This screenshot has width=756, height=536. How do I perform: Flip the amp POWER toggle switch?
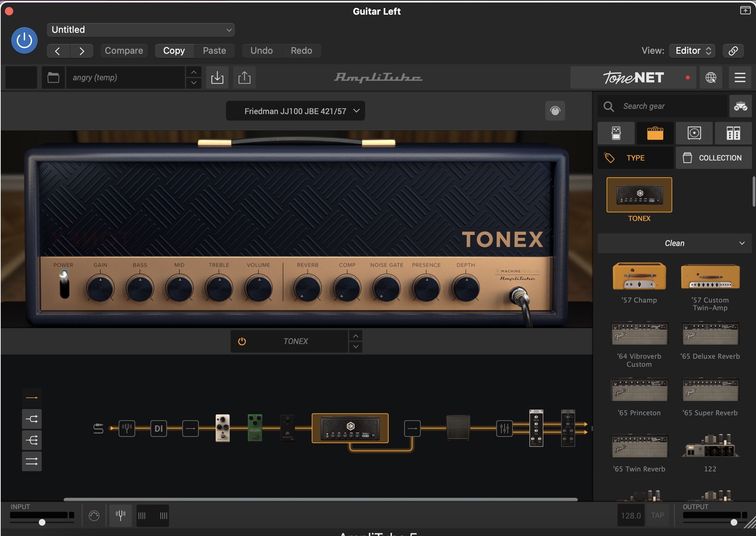coord(64,284)
